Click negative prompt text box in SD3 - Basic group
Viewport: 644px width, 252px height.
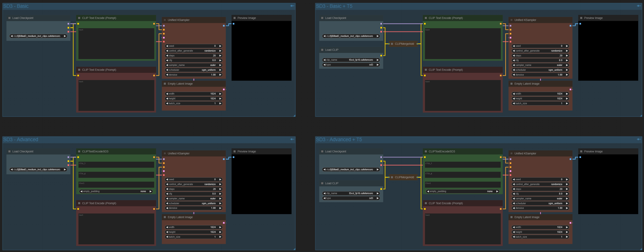tap(116, 96)
